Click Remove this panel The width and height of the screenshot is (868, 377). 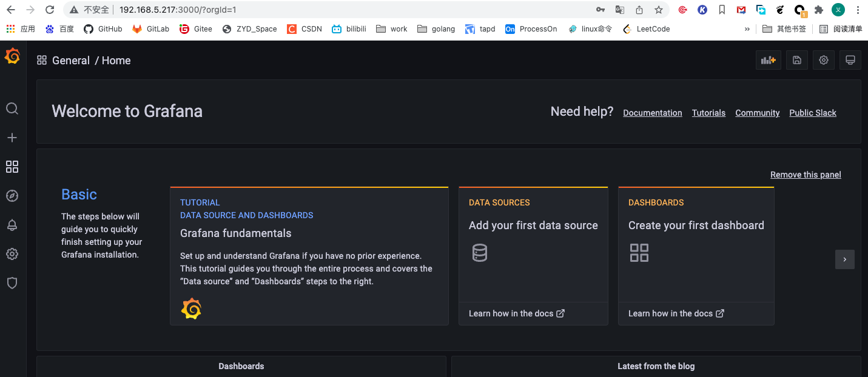[806, 175]
